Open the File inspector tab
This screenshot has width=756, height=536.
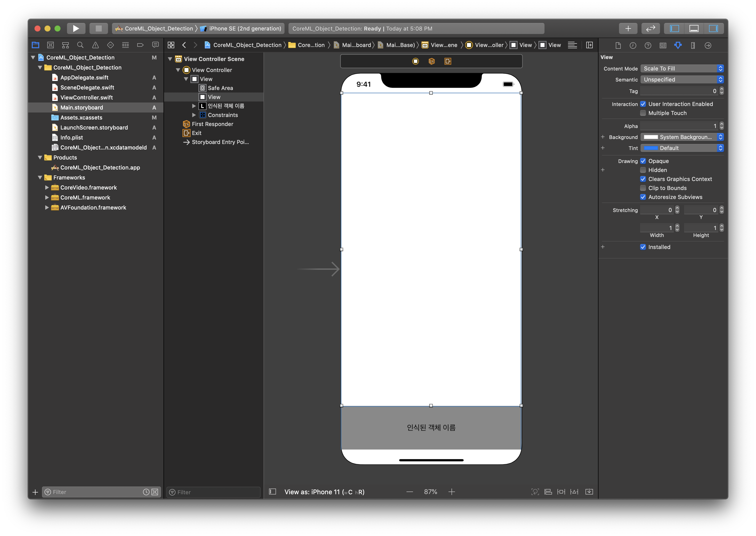(x=618, y=45)
